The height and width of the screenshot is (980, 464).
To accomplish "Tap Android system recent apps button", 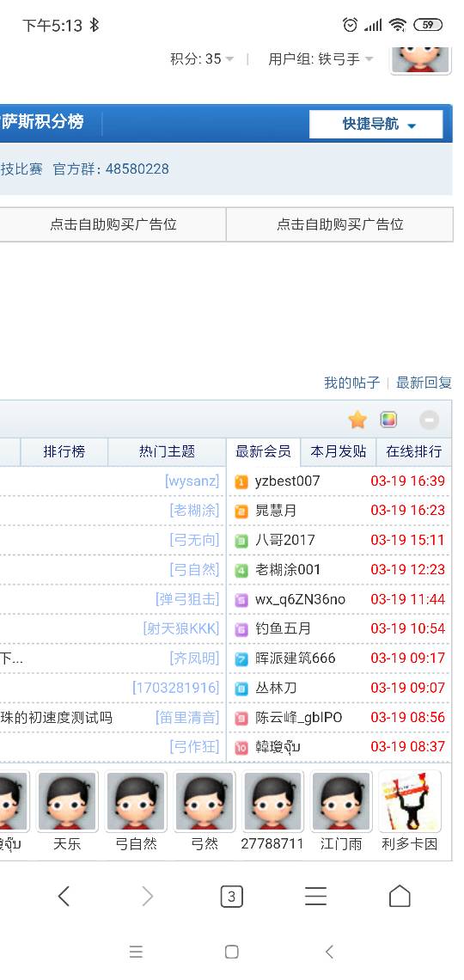I will (136, 952).
